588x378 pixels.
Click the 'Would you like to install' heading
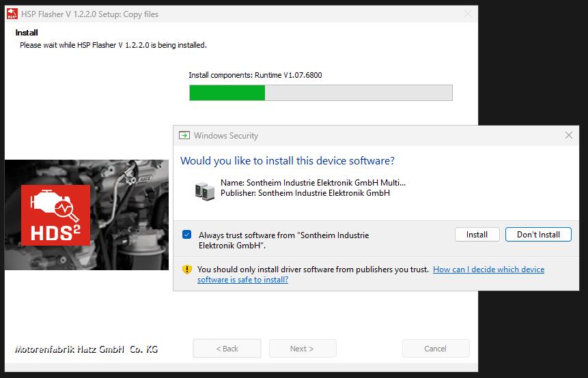click(288, 161)
